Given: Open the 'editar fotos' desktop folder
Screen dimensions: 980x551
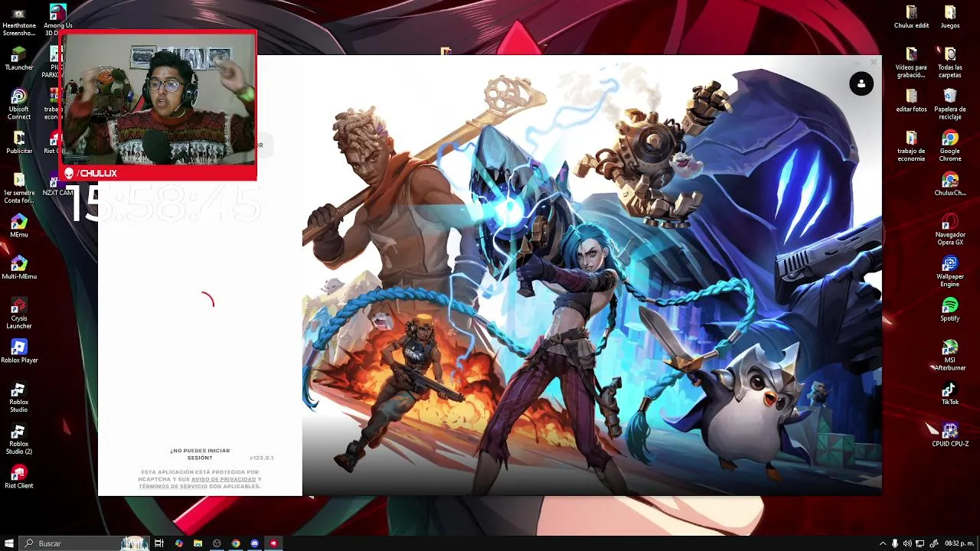Looking at the screenshot, I should [911, 100].
